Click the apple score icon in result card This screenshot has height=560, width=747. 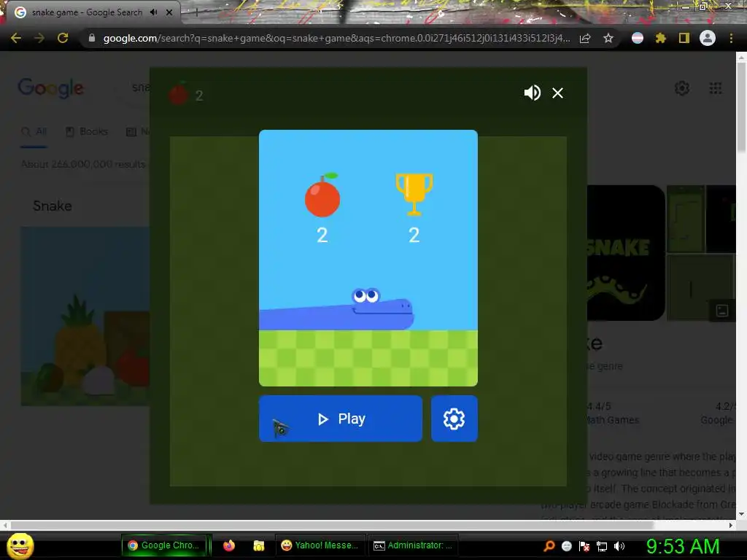click(x=322, y=195)
